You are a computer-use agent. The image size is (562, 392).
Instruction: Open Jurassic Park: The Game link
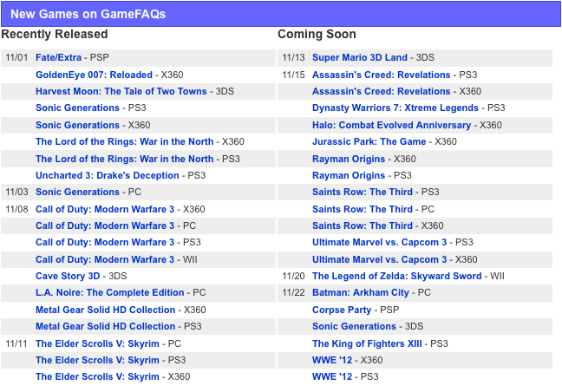[x=369, y=141]
